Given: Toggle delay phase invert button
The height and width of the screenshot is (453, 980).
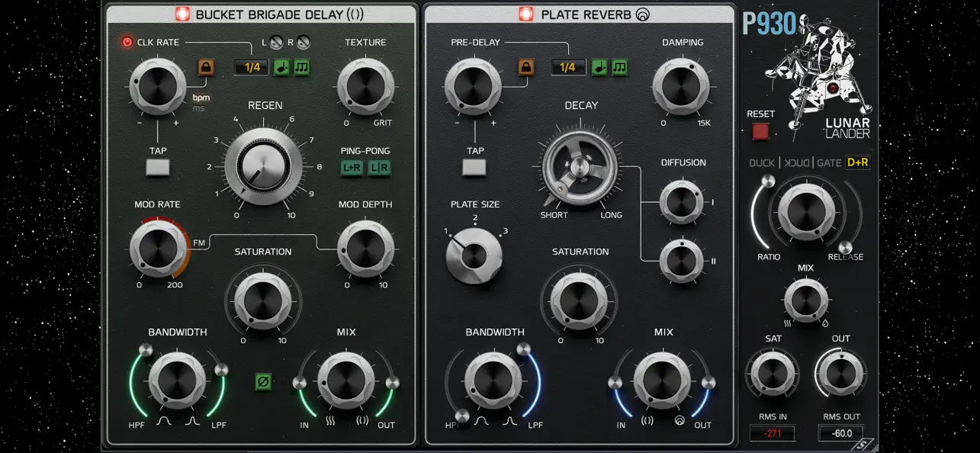Looking at the screenshot, I should coord(264,381).
